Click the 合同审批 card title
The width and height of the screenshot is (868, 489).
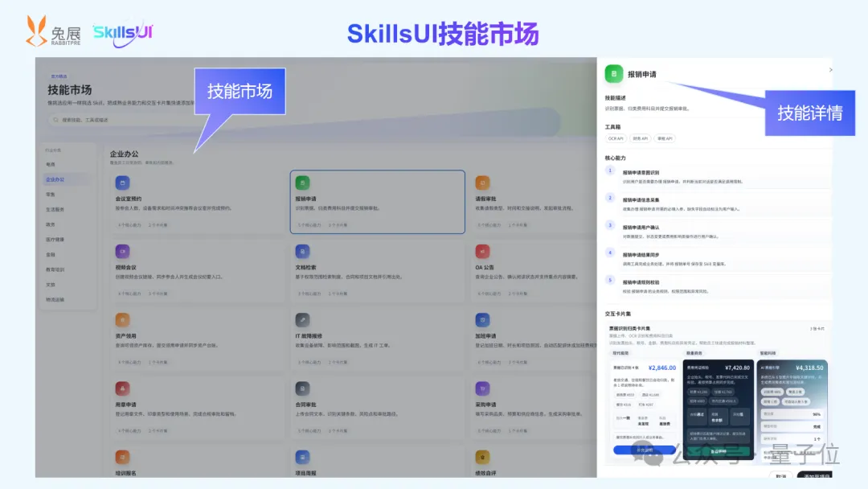[305, 405]
